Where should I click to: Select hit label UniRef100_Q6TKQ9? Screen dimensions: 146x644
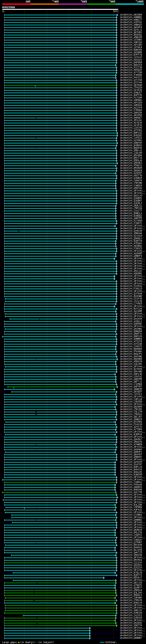coord(131,85)
